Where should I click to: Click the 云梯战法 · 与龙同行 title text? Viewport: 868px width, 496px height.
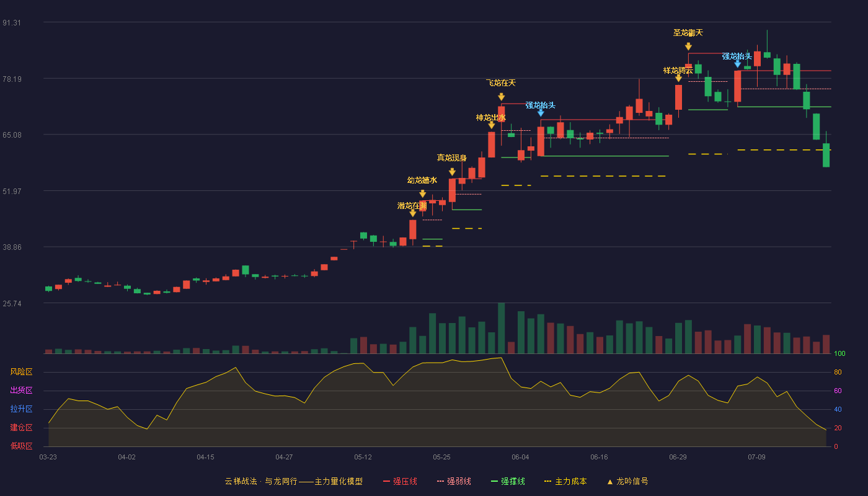(x=261, y=481)
